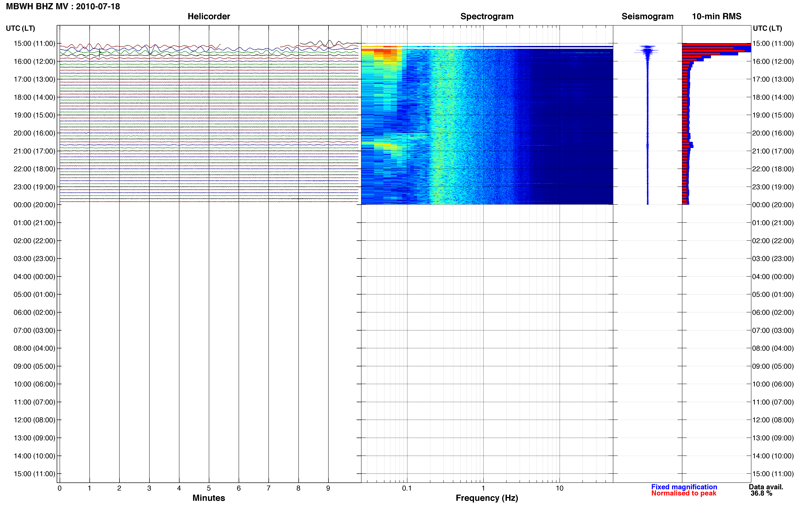Click the 9 tick on Minutes axis
Screen dimensions: 812x508
328,488
